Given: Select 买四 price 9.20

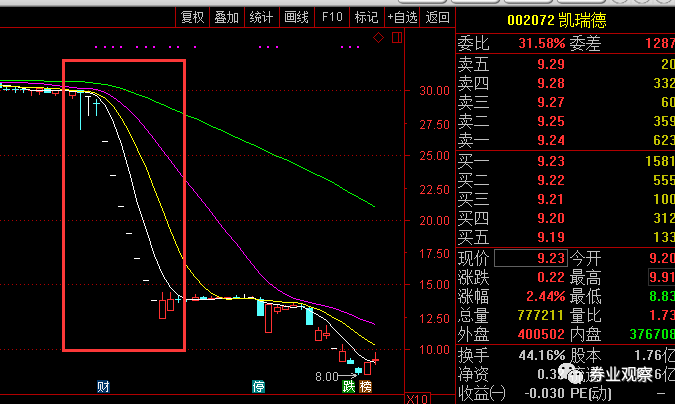Looking at the screenshot, I should pos(551,218).
